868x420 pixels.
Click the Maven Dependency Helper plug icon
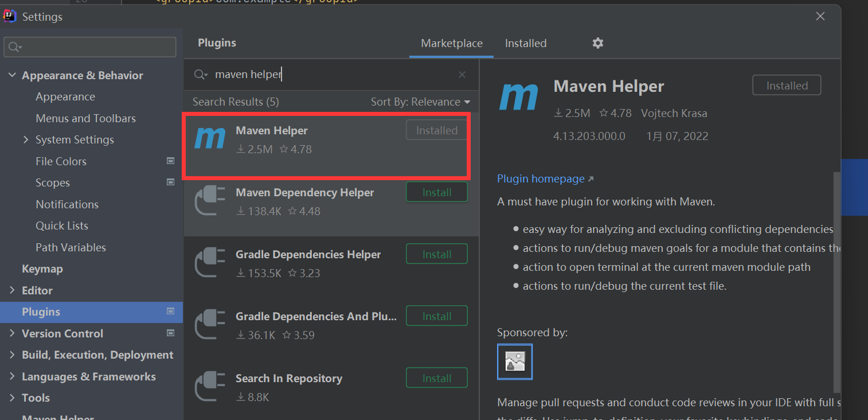click(x=210, y=200)
